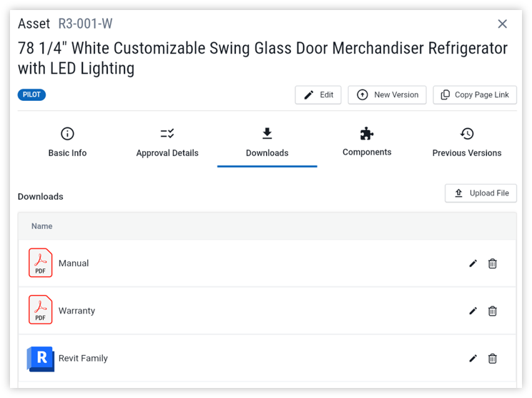Delete the Manual file with trash icon
Viewport: 532px width, 398px height.
coord(493,263)
